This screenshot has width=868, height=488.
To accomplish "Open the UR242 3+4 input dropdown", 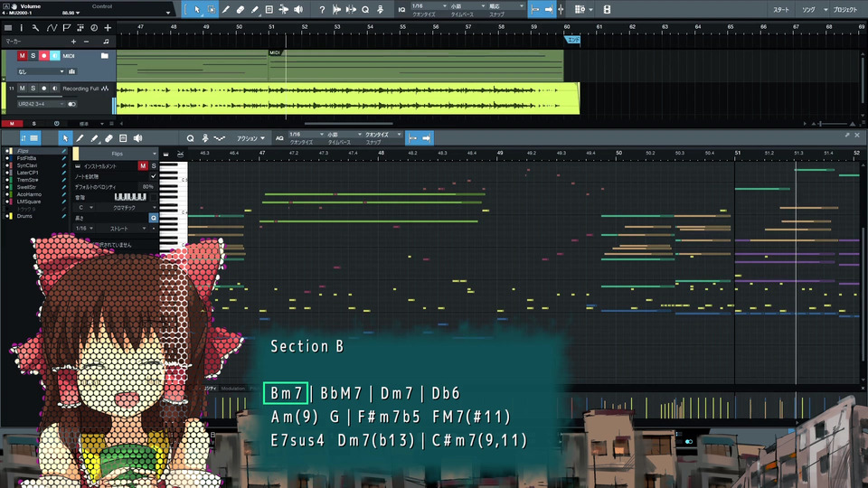I will pyautogui.click(x=41, y=104).
